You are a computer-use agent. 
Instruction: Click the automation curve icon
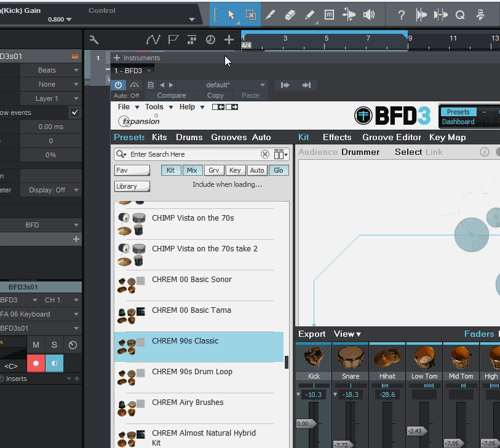153,40
